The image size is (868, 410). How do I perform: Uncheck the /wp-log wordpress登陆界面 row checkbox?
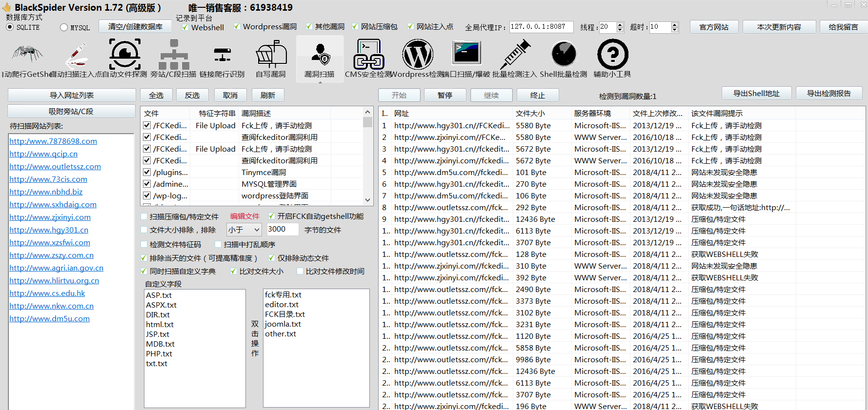tap(147, 195)
